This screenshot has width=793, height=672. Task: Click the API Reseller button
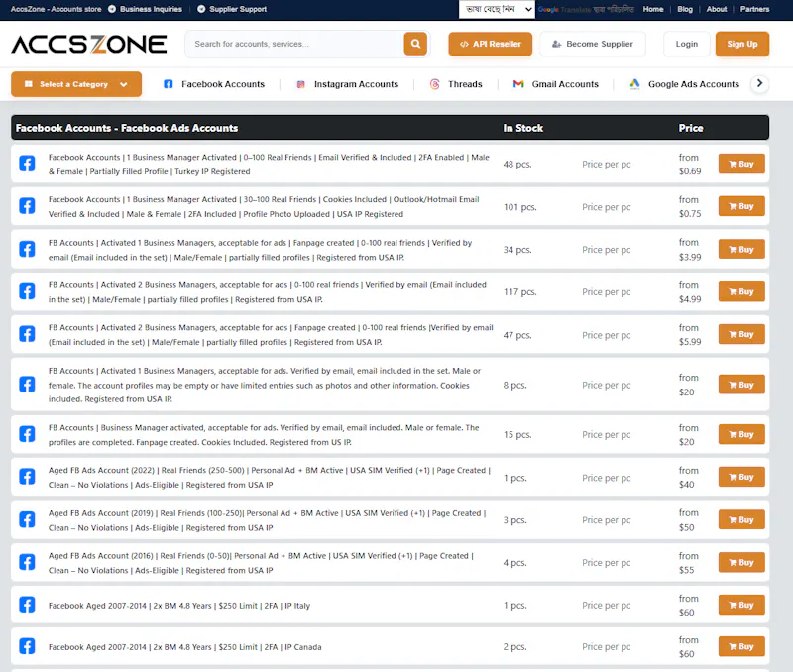coord(490,44)
